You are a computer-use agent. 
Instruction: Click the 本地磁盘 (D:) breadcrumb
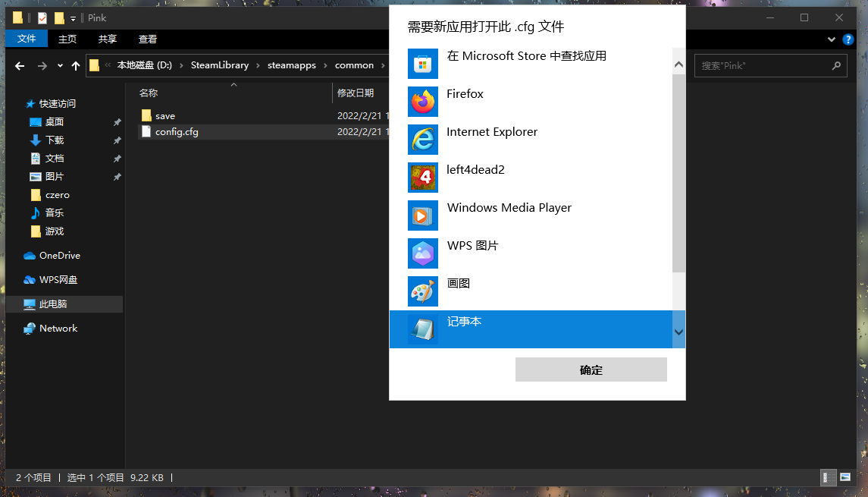click(145, 65)
